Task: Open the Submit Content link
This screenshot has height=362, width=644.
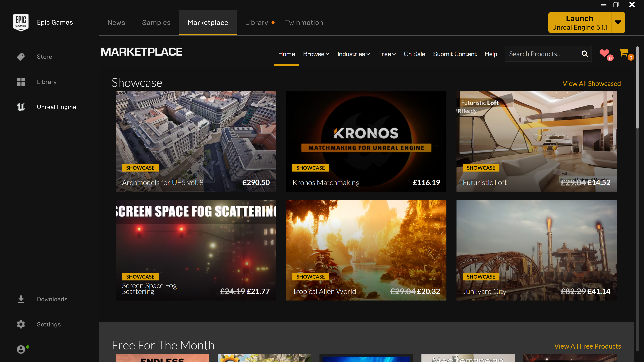Action: coord(454,54)
